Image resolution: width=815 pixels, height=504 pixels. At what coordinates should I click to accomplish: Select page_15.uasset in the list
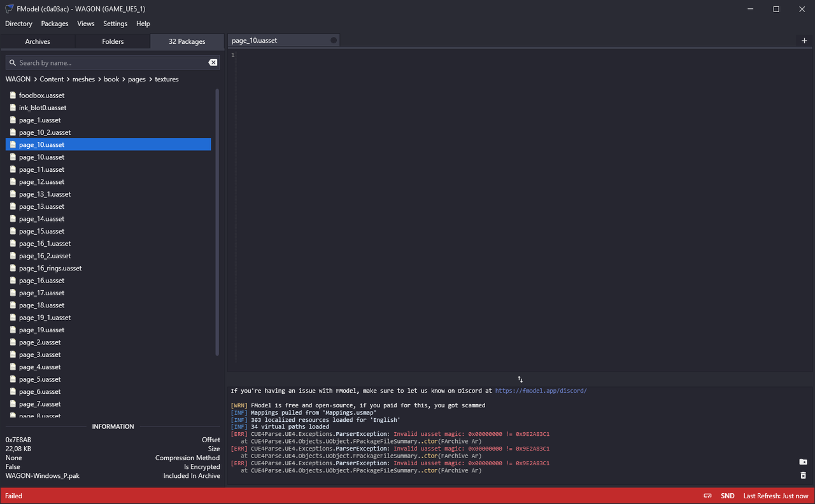108,231
